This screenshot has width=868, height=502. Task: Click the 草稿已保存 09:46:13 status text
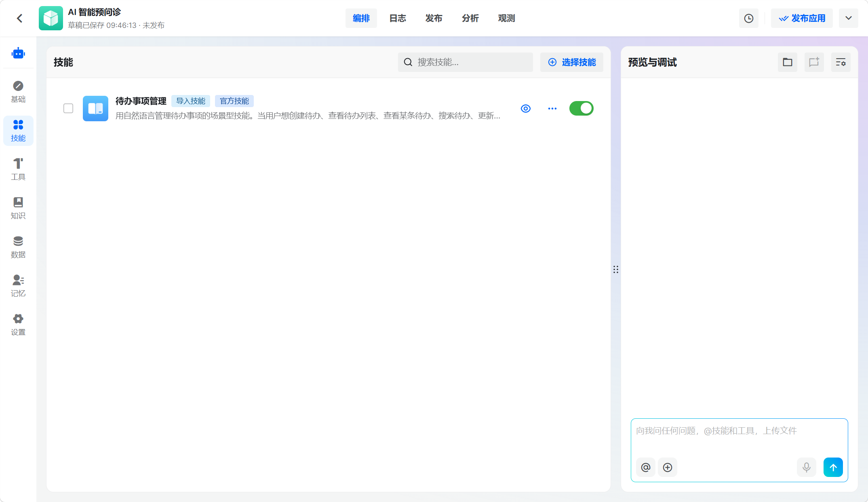click(102, 25)
